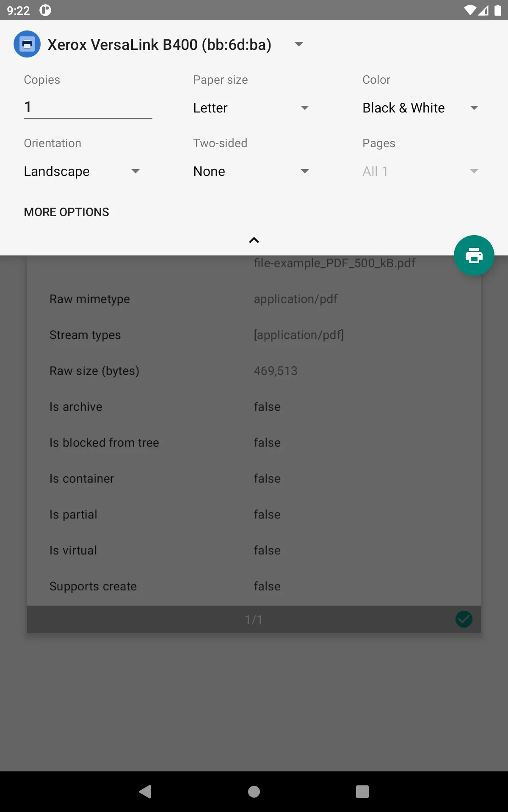
Task: Collapse print options with the up chevron
Action: [x=254, y=240]
